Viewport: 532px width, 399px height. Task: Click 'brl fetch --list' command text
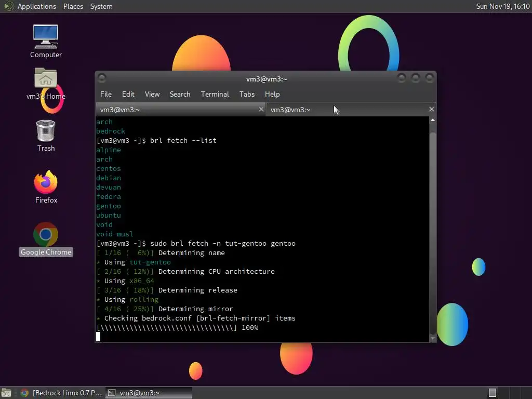click(183, 140)
